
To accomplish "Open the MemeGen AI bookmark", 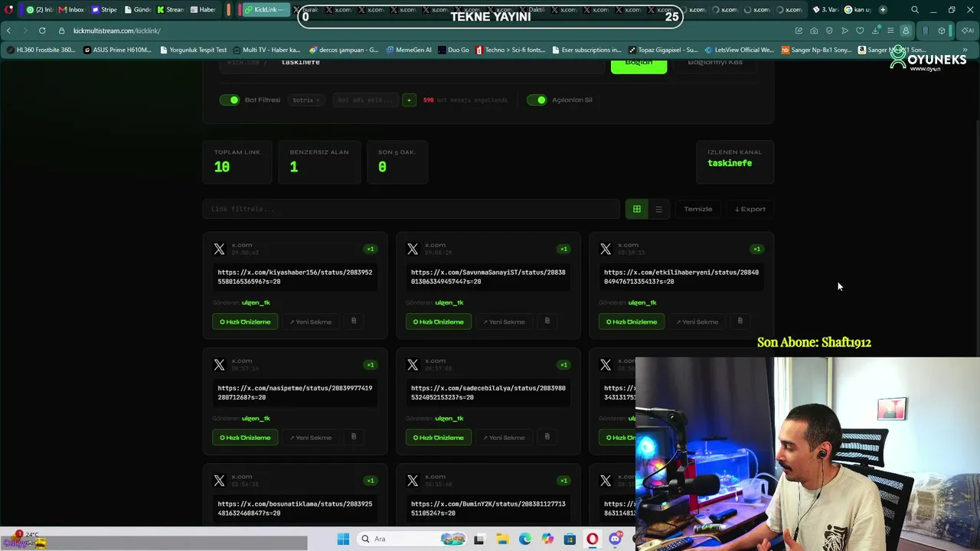I will pyautogui.click(x=409, y=50).
